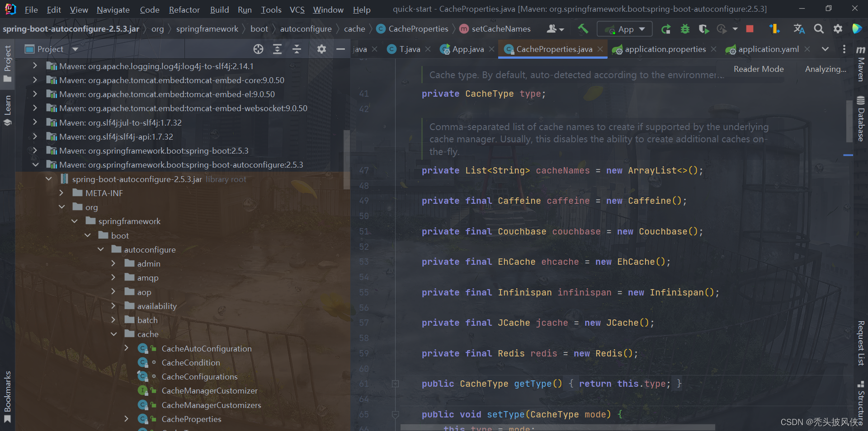The height and width of the screenshot is (431, 868).
Task: Open the Database tool window
Action: (860, 119)
